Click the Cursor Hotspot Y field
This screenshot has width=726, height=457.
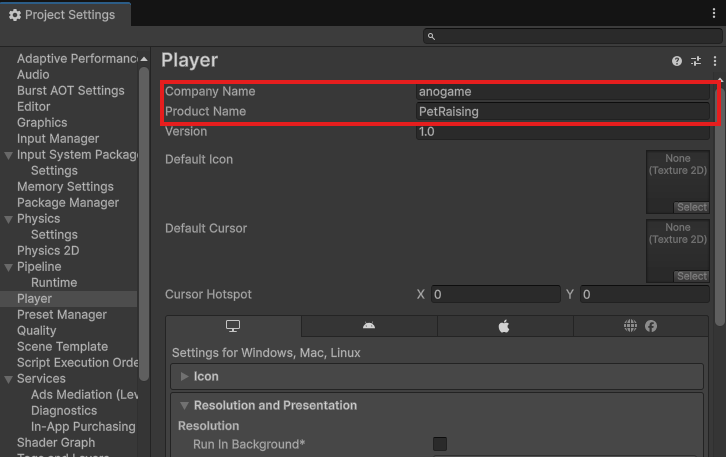pyautogui.click(x=645, y=294)
